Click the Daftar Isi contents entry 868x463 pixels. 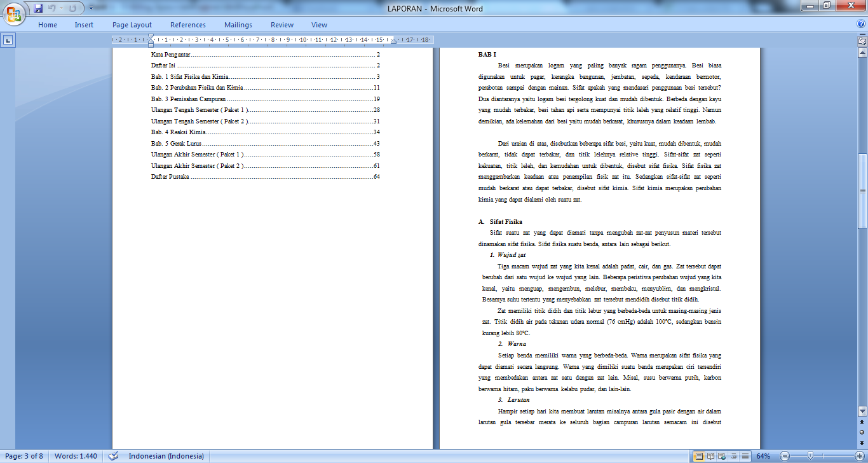tap(266, 66)
